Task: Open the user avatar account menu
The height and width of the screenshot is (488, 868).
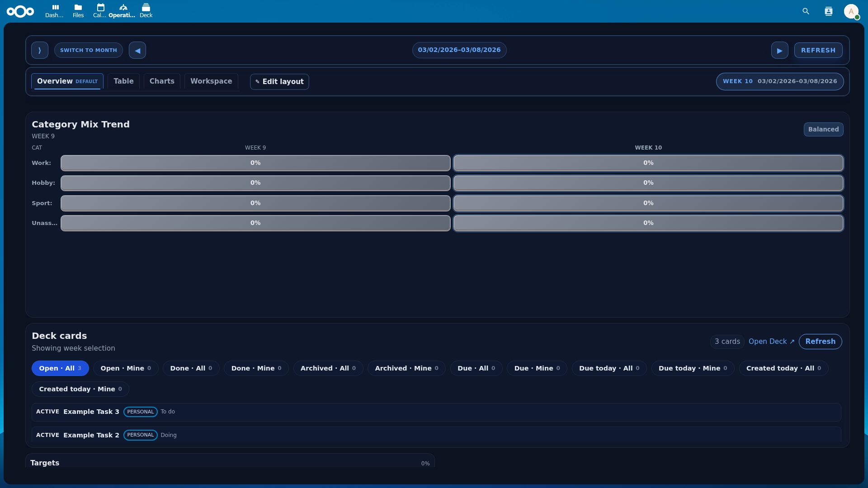Action: [x=851, y=12]
